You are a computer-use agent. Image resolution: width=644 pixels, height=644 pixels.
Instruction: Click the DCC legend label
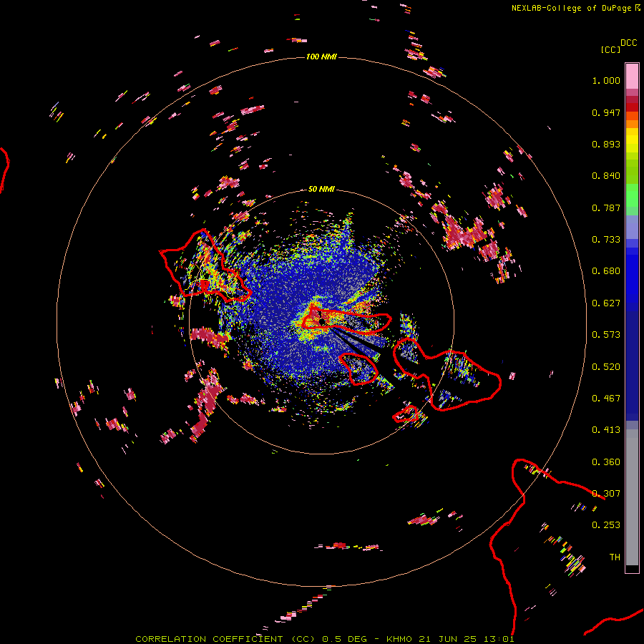pos(628,43)
